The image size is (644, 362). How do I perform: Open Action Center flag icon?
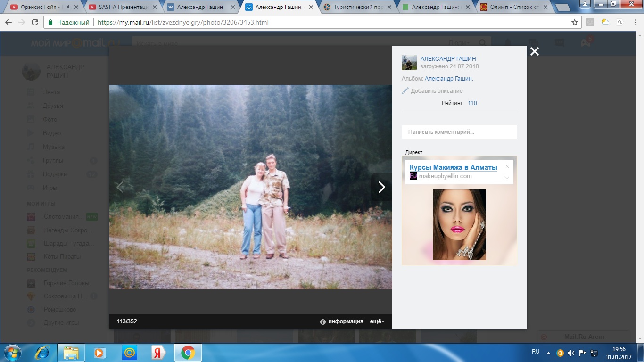tap(583, 353)
